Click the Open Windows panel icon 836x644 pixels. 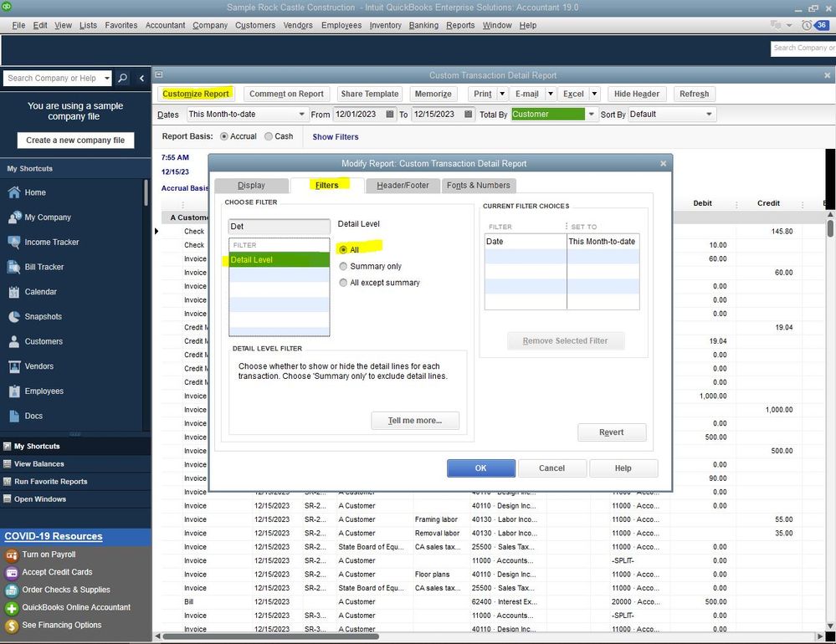coord(7,499)
